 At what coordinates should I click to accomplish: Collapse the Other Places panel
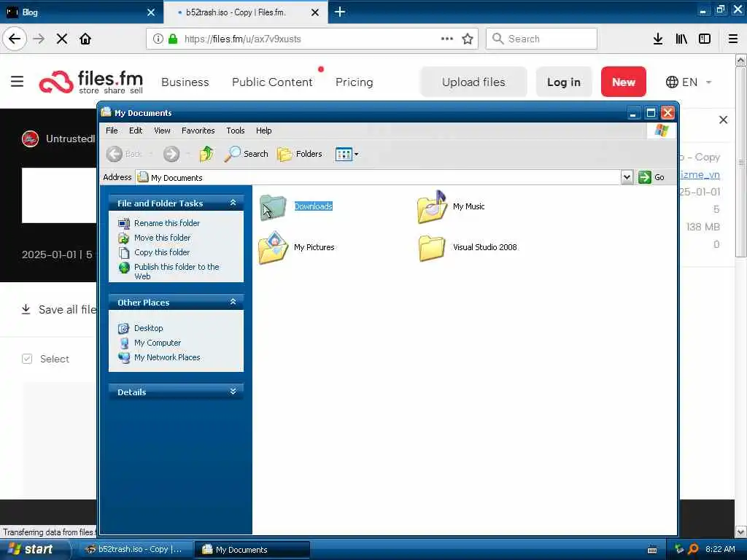233,302
